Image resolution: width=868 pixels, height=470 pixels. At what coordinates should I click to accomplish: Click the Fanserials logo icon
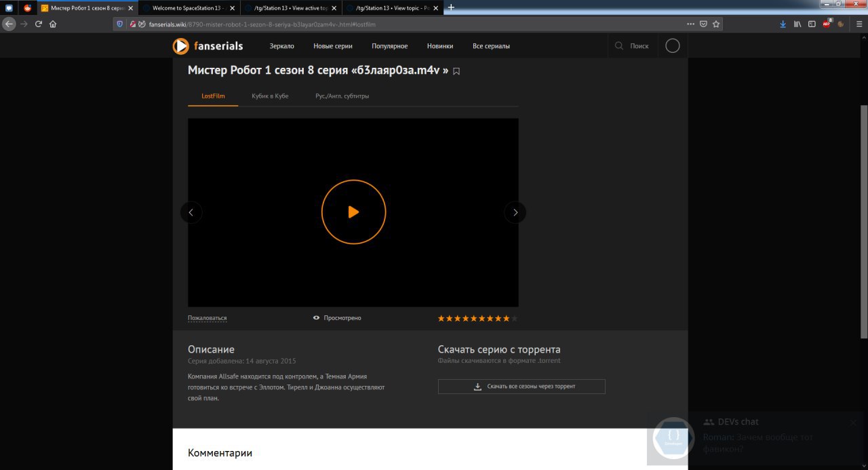pyautogui.click(x=180, y=46)
